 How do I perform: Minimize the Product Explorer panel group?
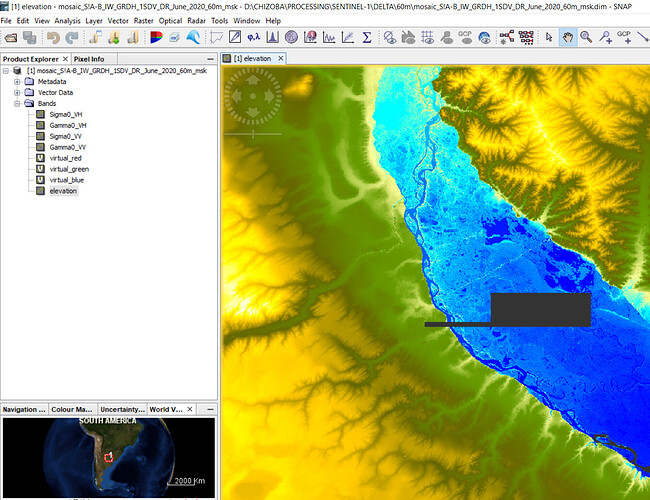tap(210, 59)
